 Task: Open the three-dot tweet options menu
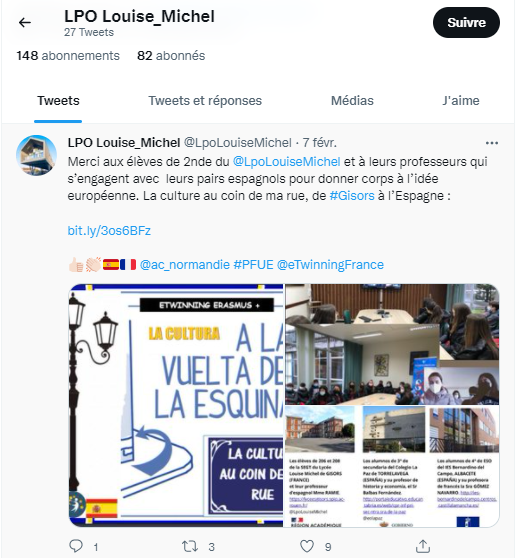(492, 143)
